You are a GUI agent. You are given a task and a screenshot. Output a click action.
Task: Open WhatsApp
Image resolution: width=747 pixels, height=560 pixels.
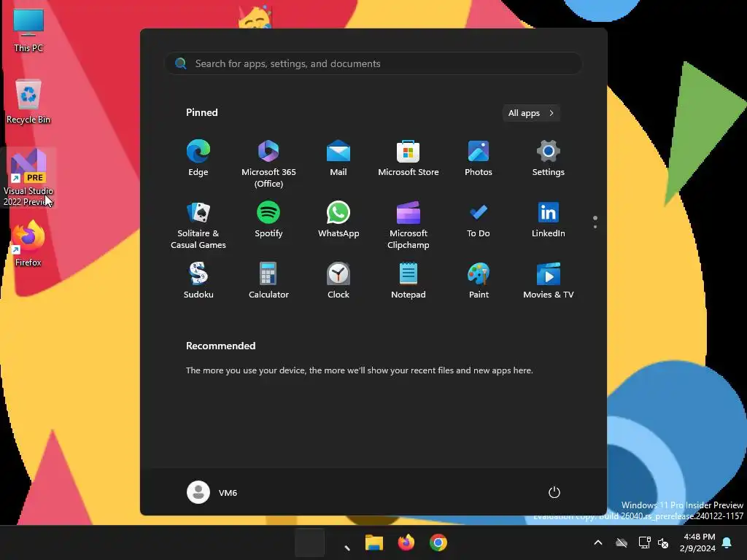(x=338, y=220)
